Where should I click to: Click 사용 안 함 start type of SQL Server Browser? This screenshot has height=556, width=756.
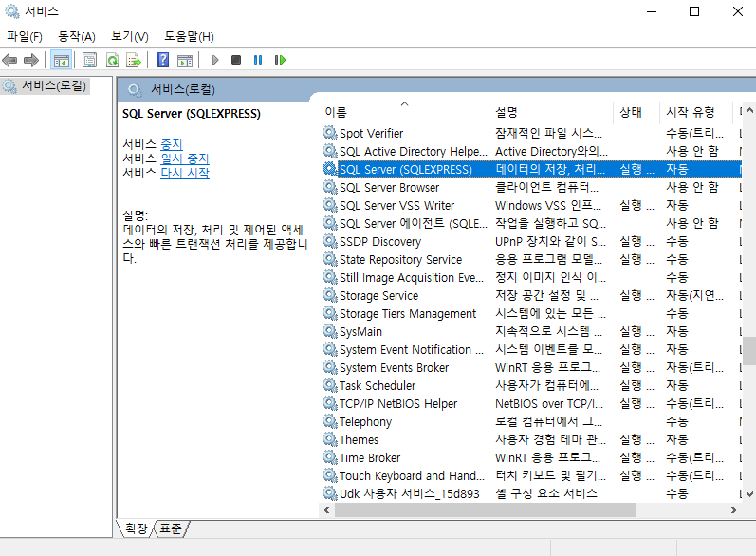click(x=692, y=187)
